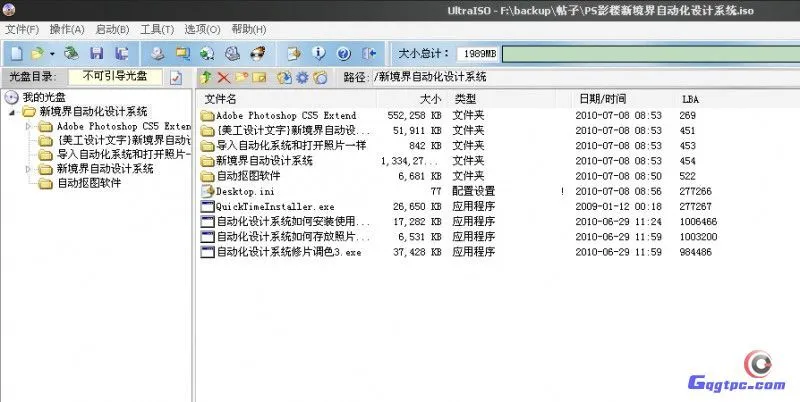Click the green Up directory arrow icon

tap(206, 78)
